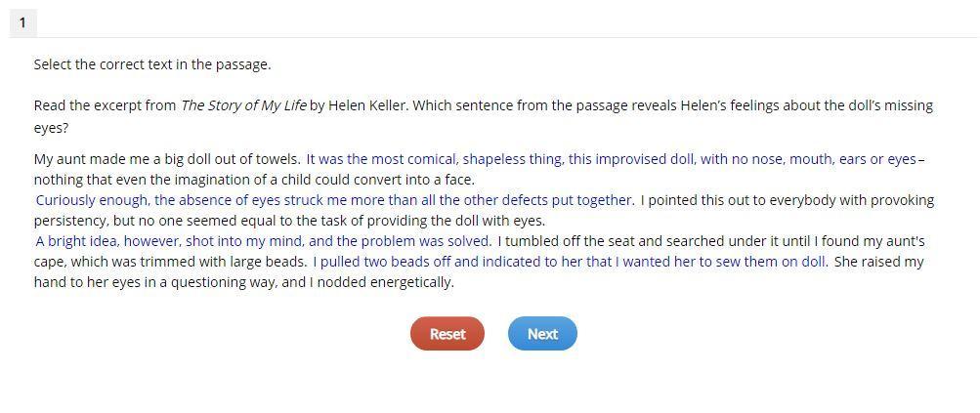The width and height of the screenshot is (980, 413).
Task: Click the italic title 'The Story of My Life'
Action: 243,105
